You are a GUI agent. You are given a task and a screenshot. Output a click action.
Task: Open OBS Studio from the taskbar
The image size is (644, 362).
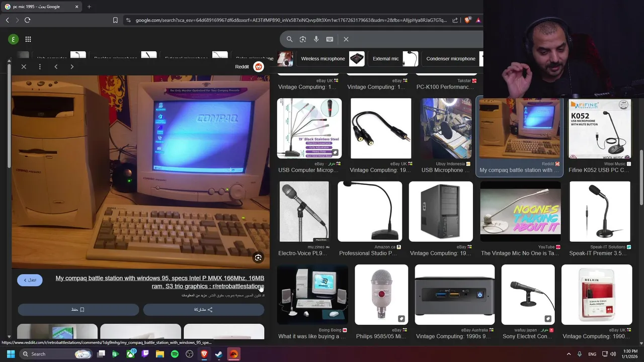(189, 354)
